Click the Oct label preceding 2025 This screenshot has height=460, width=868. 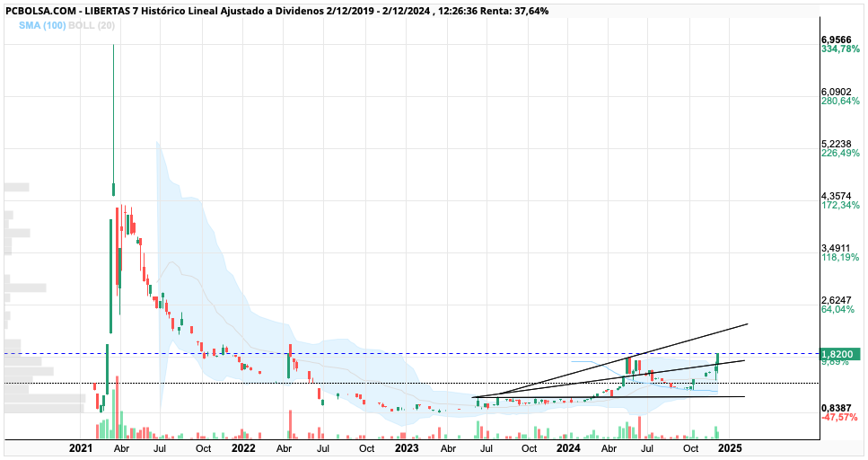(690, 448)
